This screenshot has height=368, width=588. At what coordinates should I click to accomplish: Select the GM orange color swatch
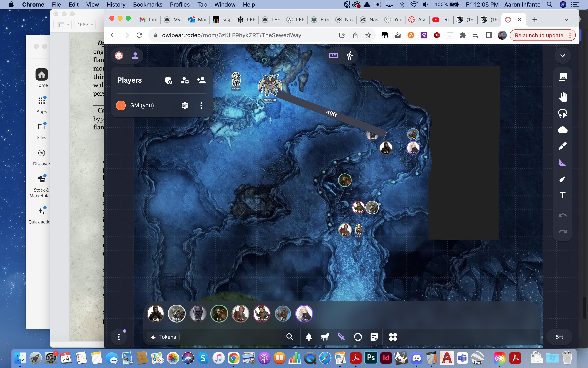tap(121, 105)
